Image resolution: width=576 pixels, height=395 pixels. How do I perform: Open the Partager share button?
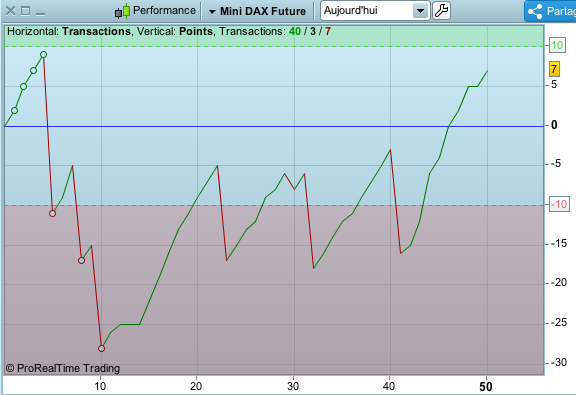(x=550, y=11)
